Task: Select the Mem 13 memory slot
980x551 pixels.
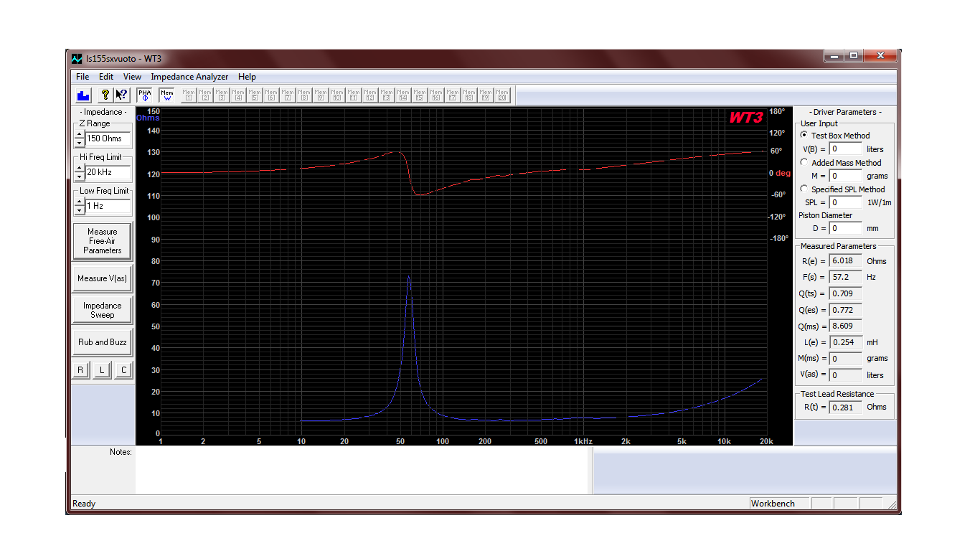Action: click(x=387, y=95)
